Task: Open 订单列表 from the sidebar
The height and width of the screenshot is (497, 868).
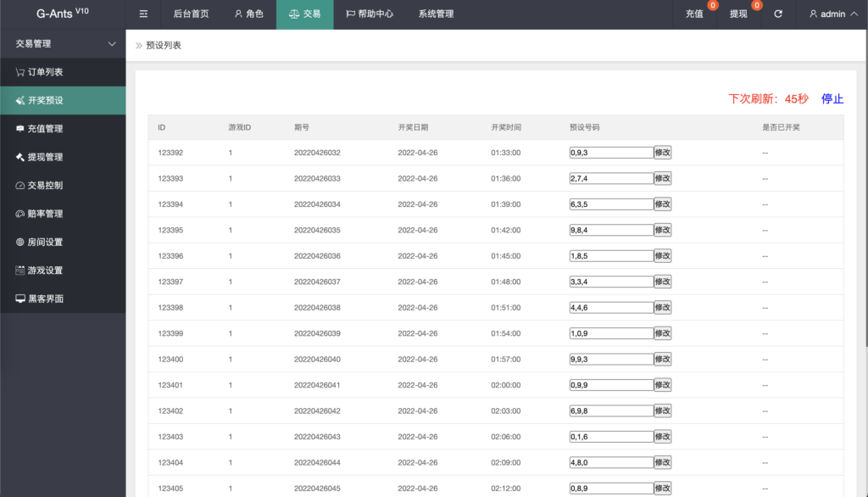Action: (x=45, y=72)
